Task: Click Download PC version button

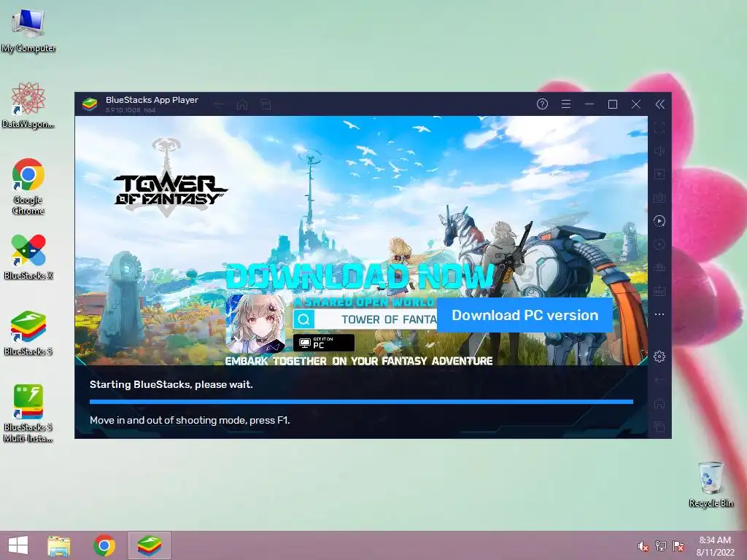Action: [525, 315]
